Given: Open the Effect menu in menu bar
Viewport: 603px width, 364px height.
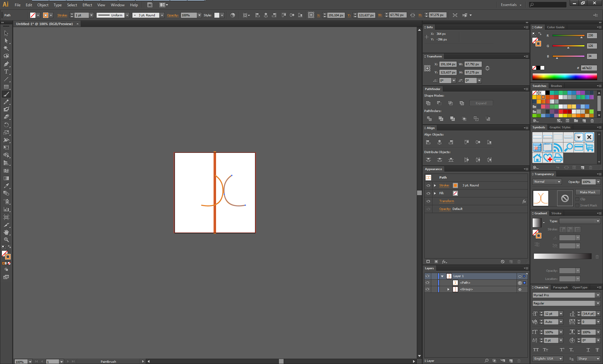Looking at the screenshot, I should tap(87, 5).
